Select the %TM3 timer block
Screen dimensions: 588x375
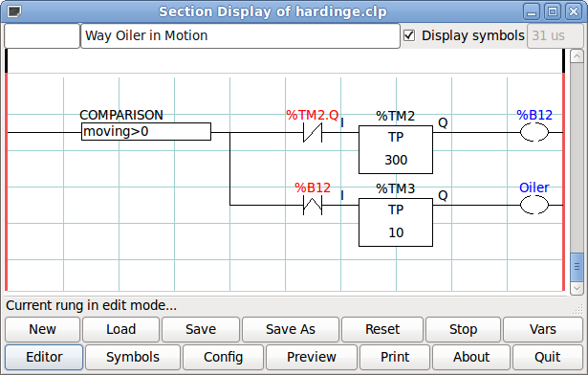tap(396, 222)
